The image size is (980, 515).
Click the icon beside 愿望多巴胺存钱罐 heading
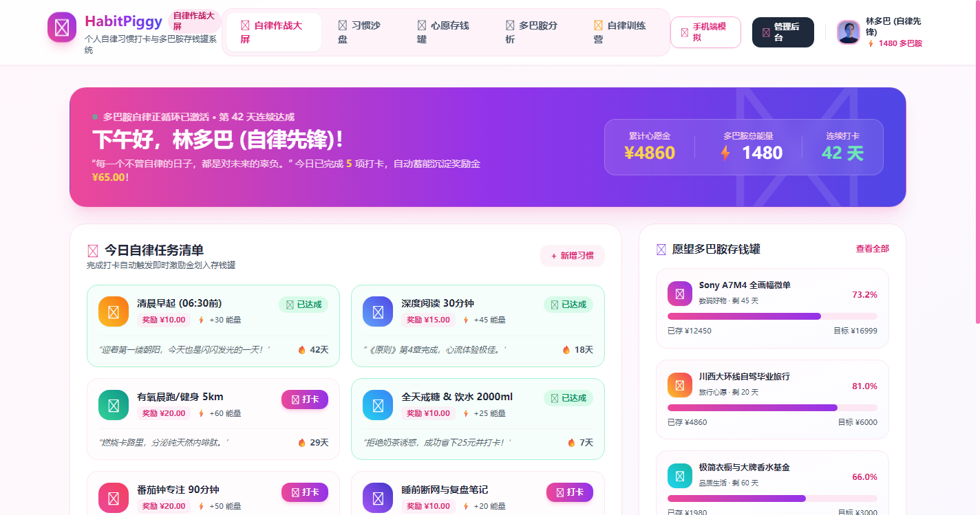click(x=661, y=250)
